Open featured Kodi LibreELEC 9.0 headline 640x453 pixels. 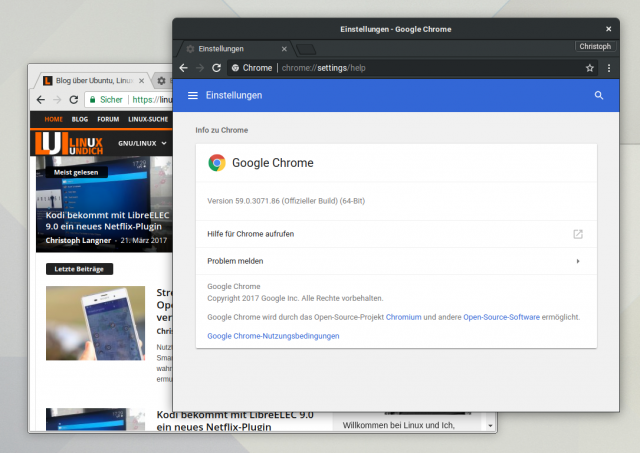pos(108,221)
